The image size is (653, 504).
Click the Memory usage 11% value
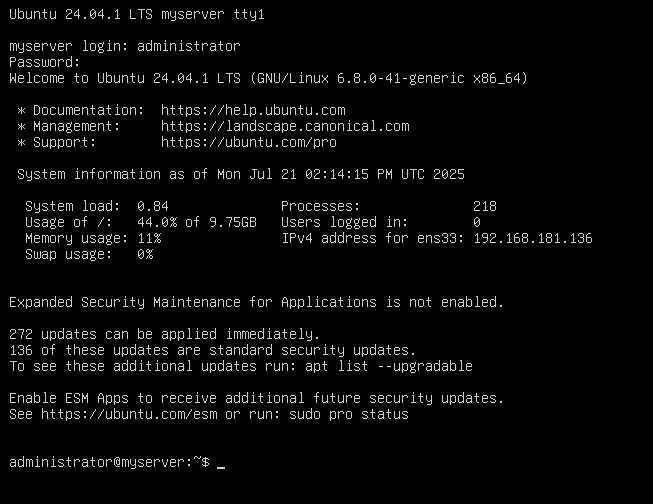coord(149,238)
